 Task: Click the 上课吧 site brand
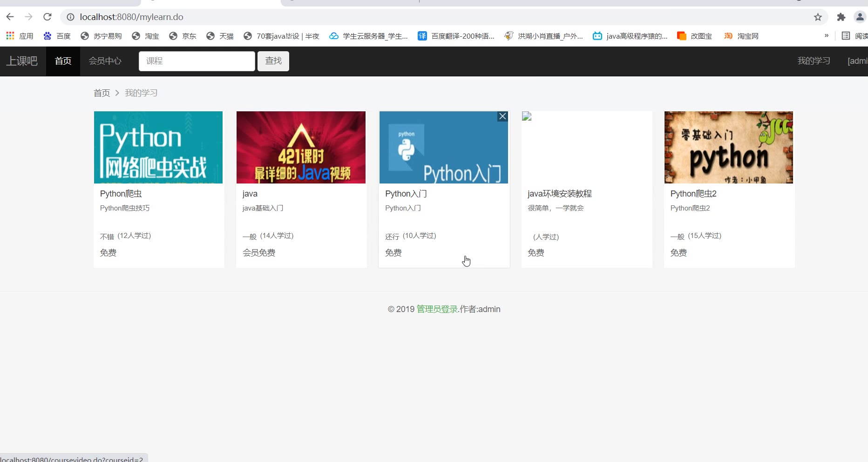[22, 61]
